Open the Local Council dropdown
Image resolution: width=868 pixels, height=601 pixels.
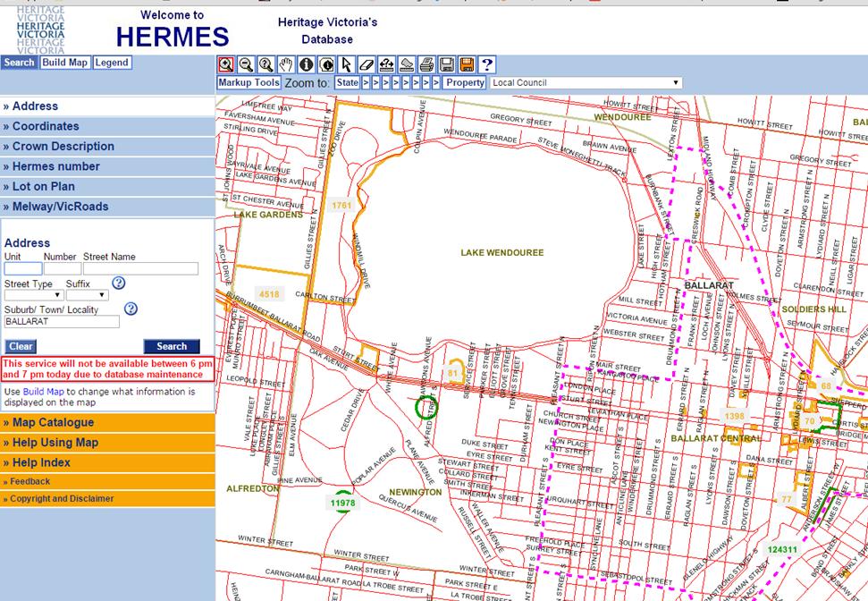pyautogui.click(x=586, y=82)
